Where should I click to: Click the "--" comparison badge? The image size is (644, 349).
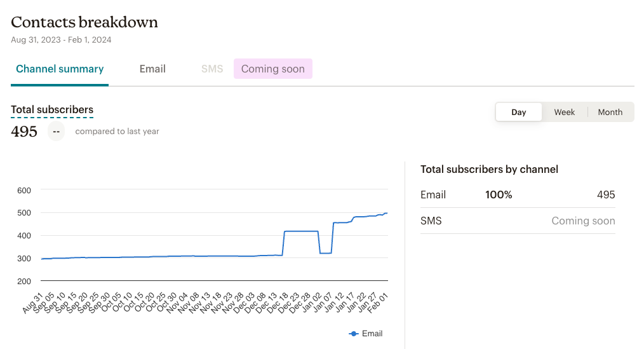pos(57,132)
